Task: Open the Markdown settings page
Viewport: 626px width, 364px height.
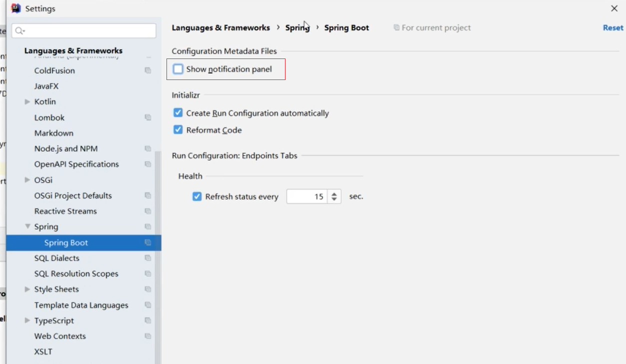Action: 53,133
